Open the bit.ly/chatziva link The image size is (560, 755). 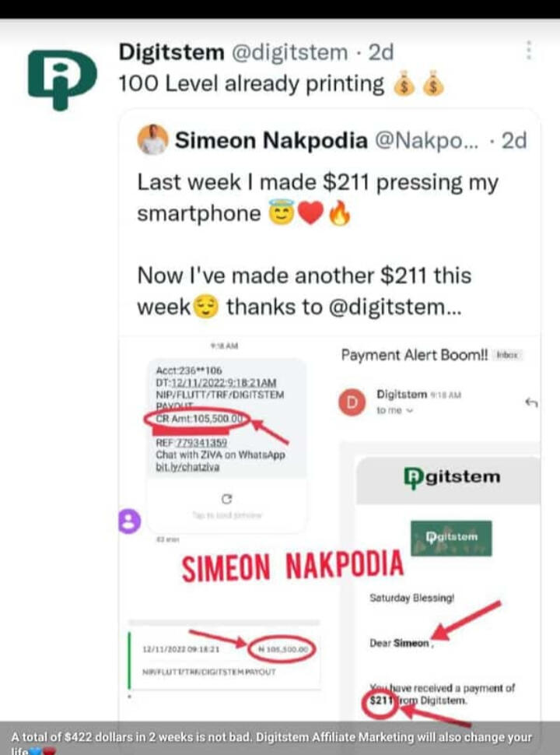coord(189,465)
